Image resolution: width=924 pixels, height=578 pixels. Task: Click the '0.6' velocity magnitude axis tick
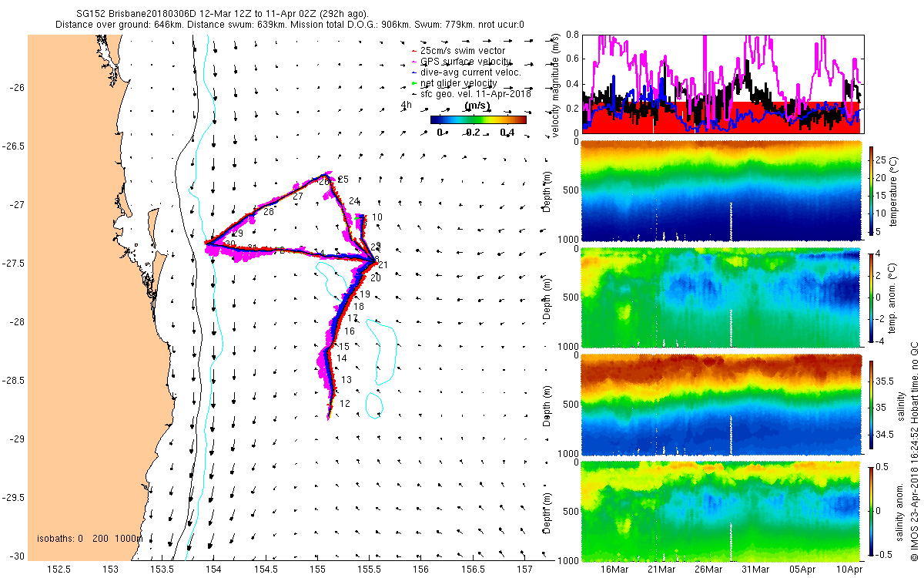[572, 59]
